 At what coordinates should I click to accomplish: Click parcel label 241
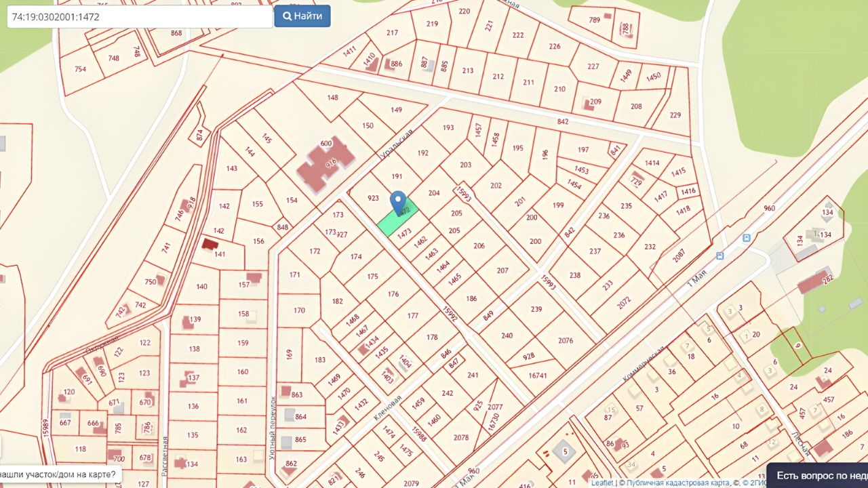(x=473, y=375)
